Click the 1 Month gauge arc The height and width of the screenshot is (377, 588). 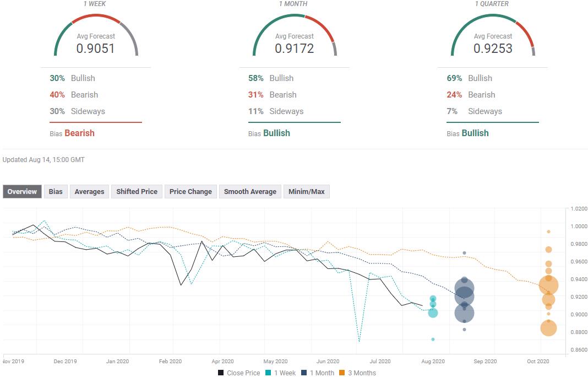point(295,17)
